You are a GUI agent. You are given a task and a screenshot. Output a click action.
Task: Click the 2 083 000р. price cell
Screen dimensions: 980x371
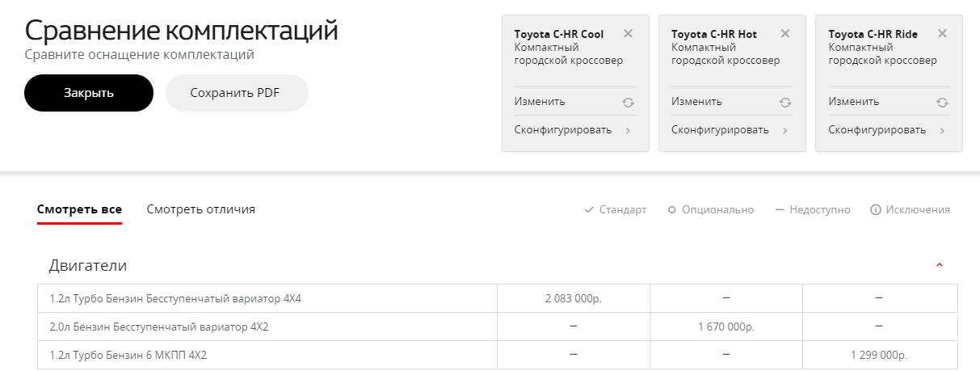pos(574,298)
